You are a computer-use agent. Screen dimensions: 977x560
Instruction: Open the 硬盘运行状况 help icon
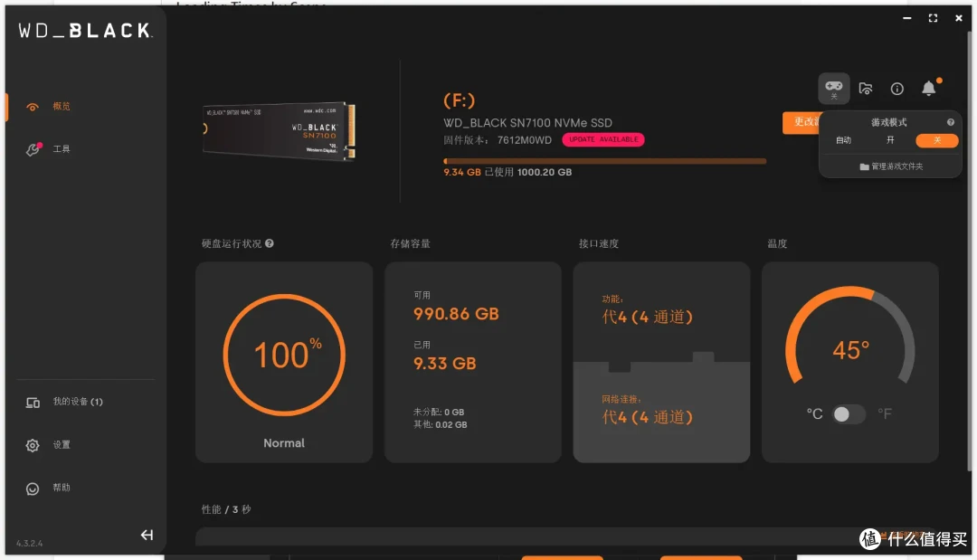point(270,243)
